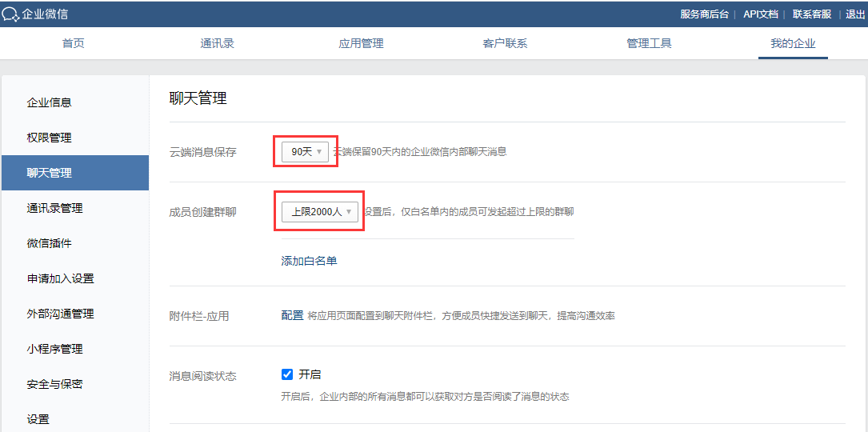This screenshot has width=868, height=432.
Task: Open 安全与保密 settings in the sidebar
Action: click(55, 384)
